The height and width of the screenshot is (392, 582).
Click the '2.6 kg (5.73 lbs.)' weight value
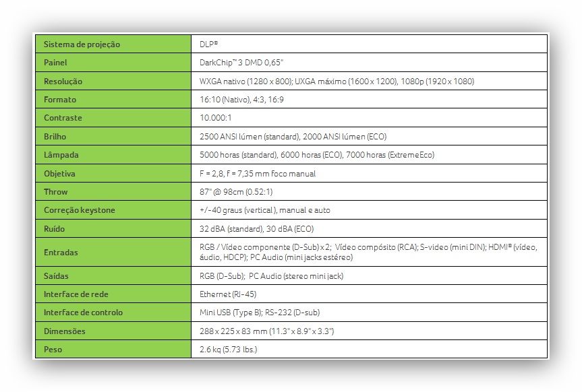(x=228, y=350)
